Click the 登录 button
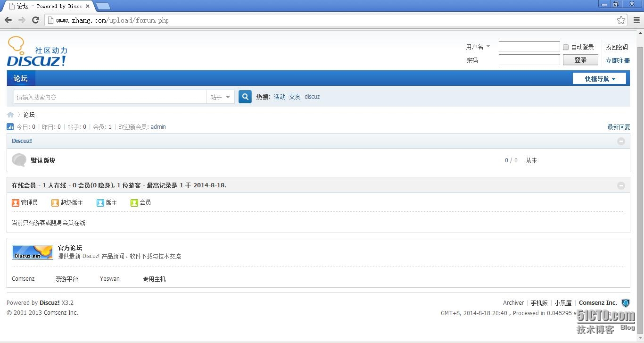The height and width of the screenshot is (343, 644). pos(580,60)
